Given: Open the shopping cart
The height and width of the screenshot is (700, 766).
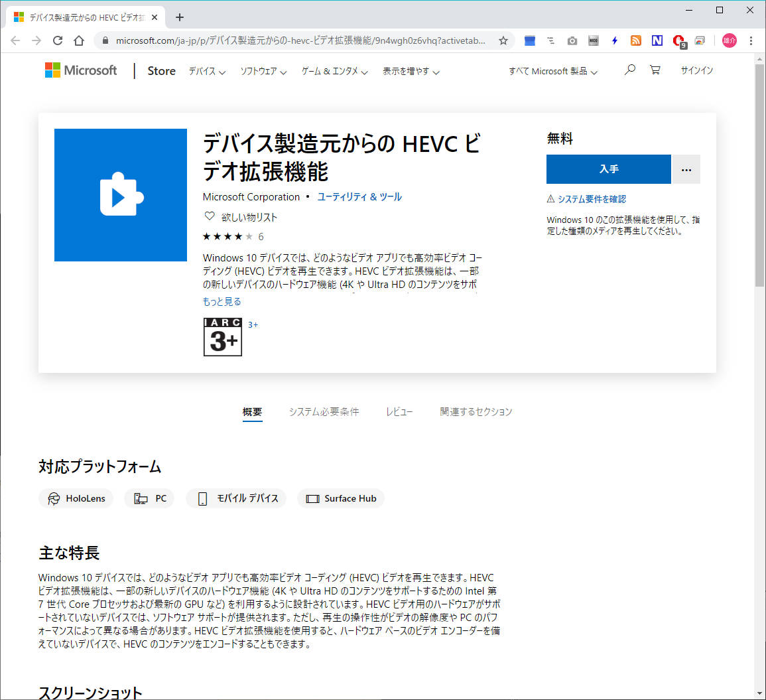Looking at the screenshot, I should (x=655, y=70).
